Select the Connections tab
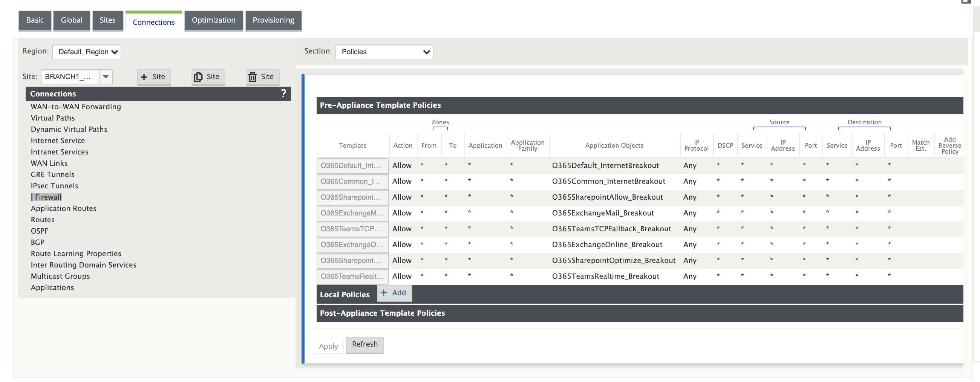This screenshot has height=382, width=980. coord(154,22)
